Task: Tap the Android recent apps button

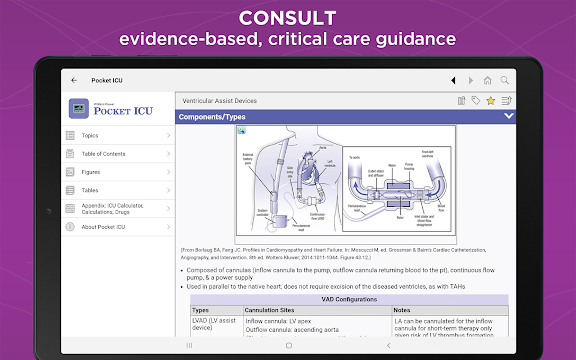Action: coord(189,345)
